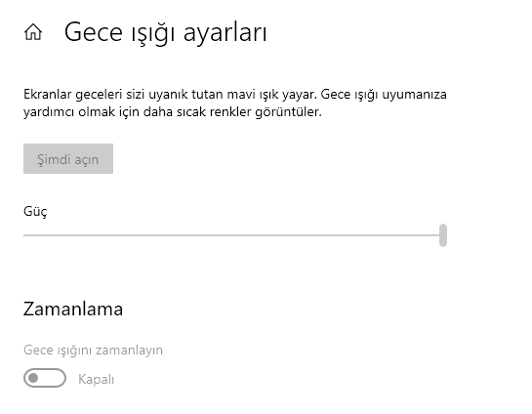Screen dimensions: 532x414
Task: Toggle the 'Gece ışığını zamanlayın' switch
Action: point(45,378)
